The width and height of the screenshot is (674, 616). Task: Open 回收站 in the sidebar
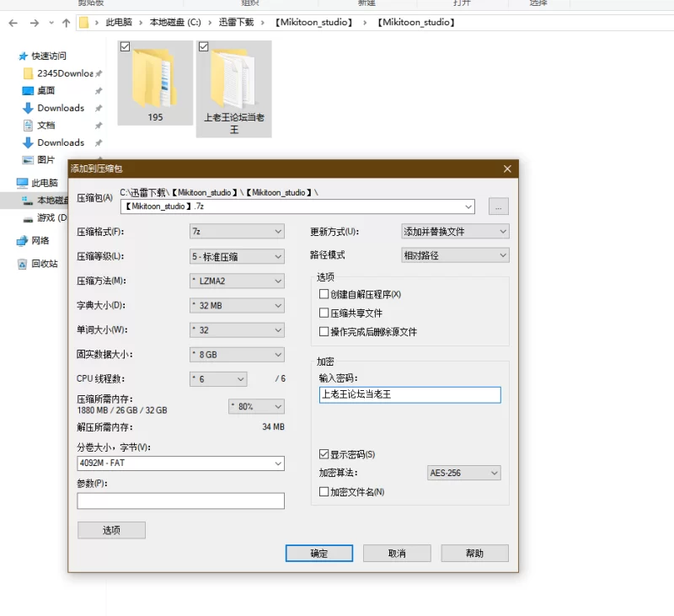point(44,264)
